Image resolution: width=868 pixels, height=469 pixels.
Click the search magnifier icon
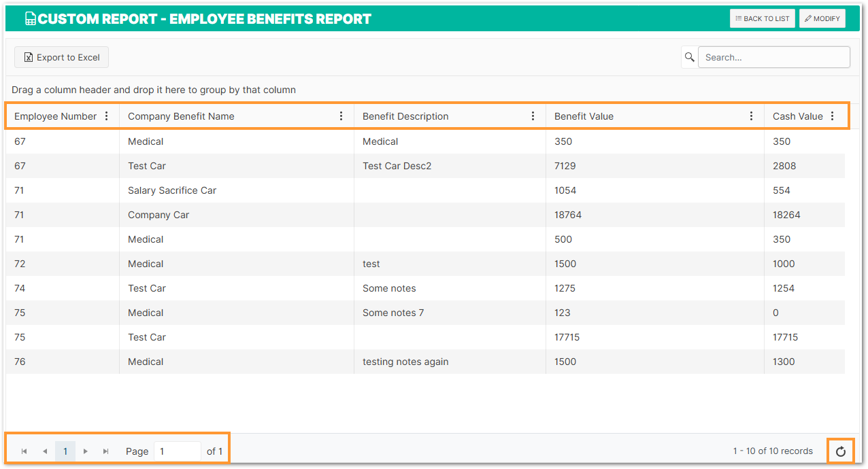[x=690, y=57]
